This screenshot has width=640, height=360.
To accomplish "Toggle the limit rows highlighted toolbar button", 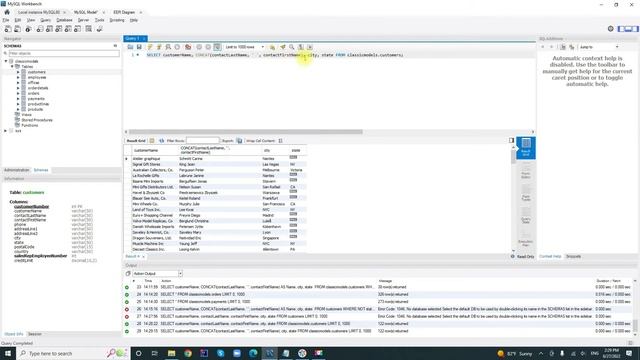I will [x=217, y=47].
